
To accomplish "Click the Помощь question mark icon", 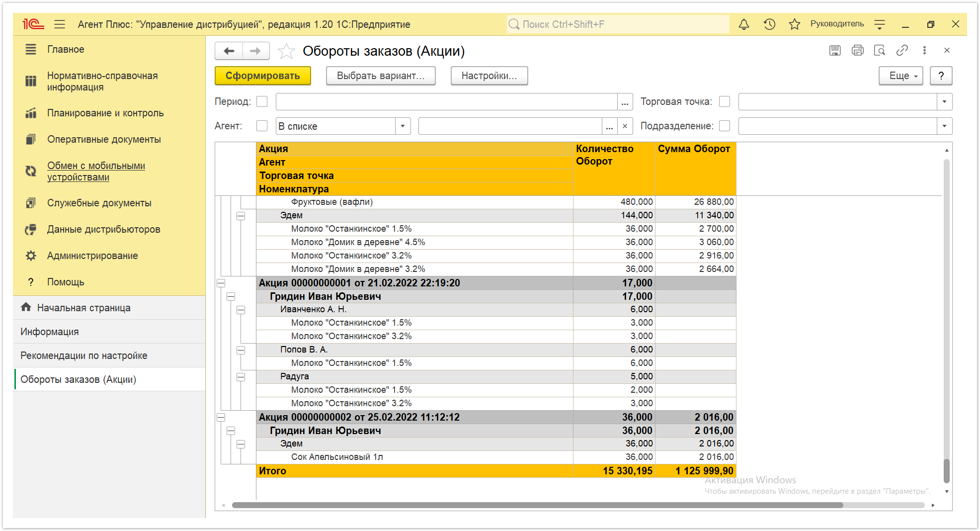I will click(x=31, y=282).
